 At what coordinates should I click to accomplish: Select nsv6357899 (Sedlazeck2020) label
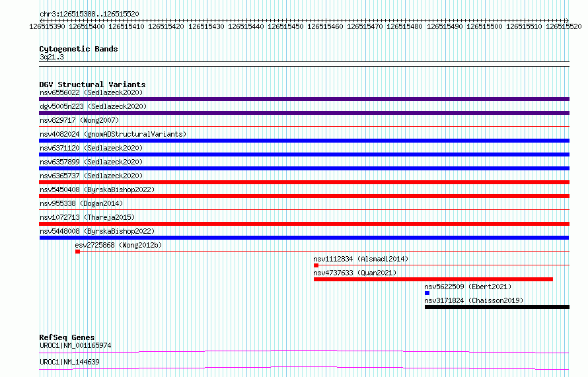(x=91, y=162)
